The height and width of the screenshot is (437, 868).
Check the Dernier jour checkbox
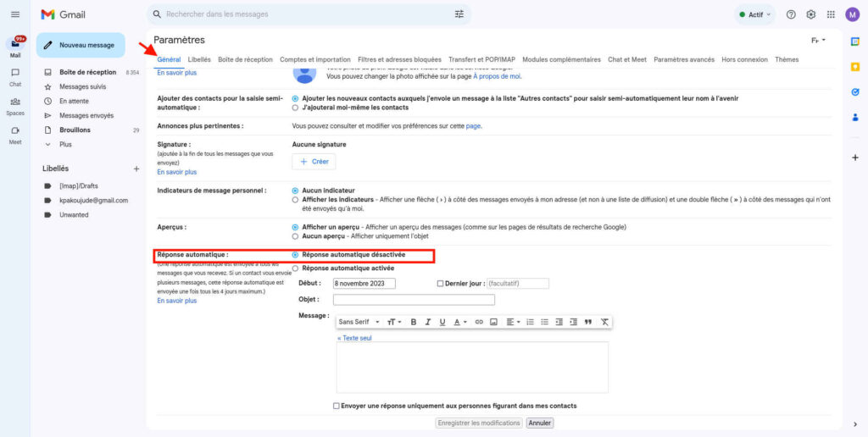click(x=440, y=283)
